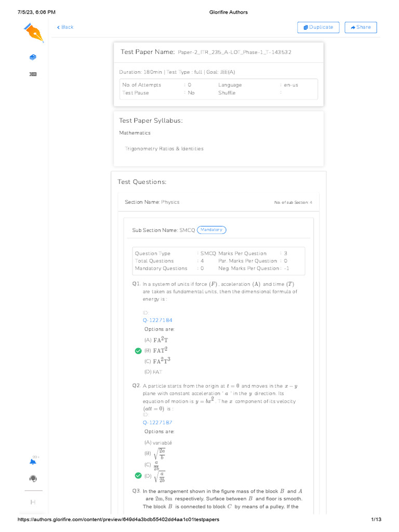Click the H profile avatar in sidebar
This screenshot has width=399, height=532.
[33, 502]
